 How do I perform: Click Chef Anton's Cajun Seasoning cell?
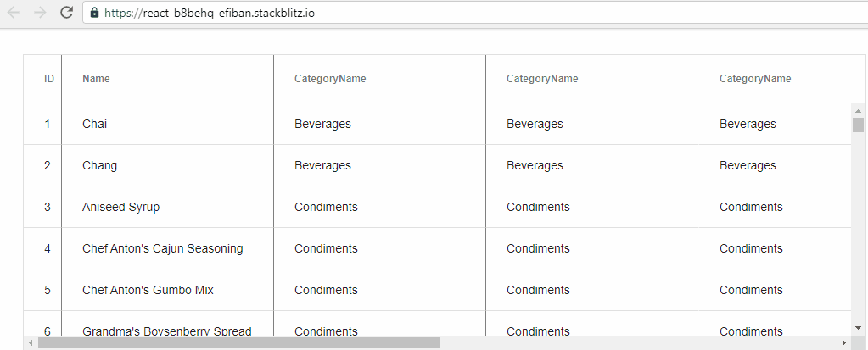(162, 248)
